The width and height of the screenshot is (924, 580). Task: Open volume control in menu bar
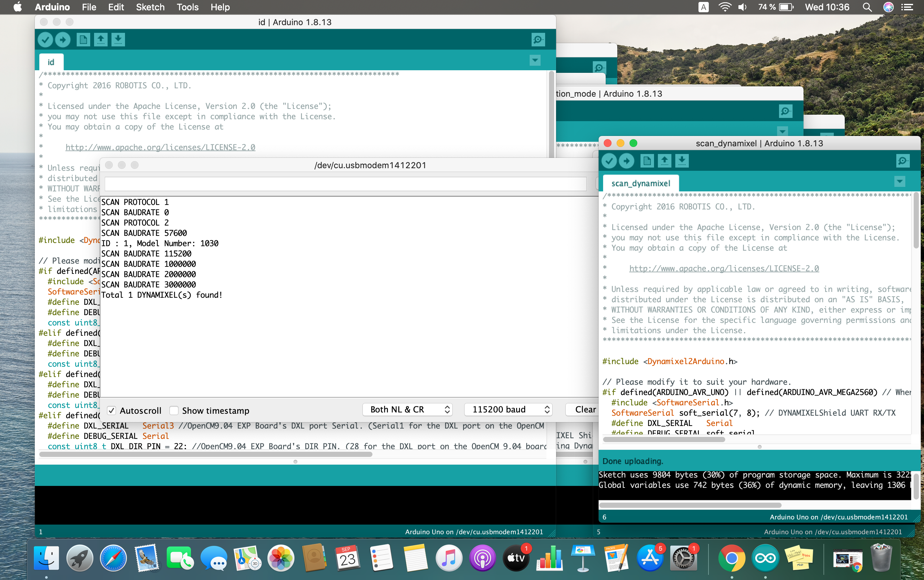(x=743, y=7)
